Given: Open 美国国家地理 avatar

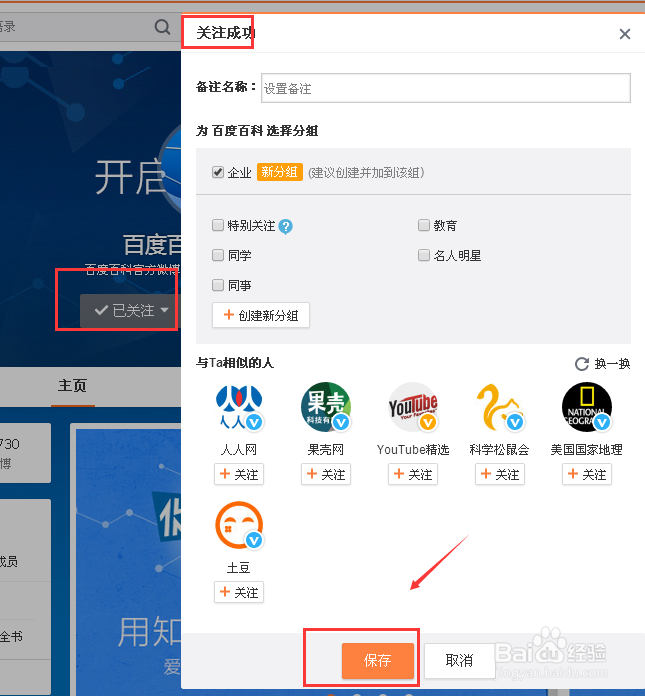Looking at the screenshot, I should point(587,407).
